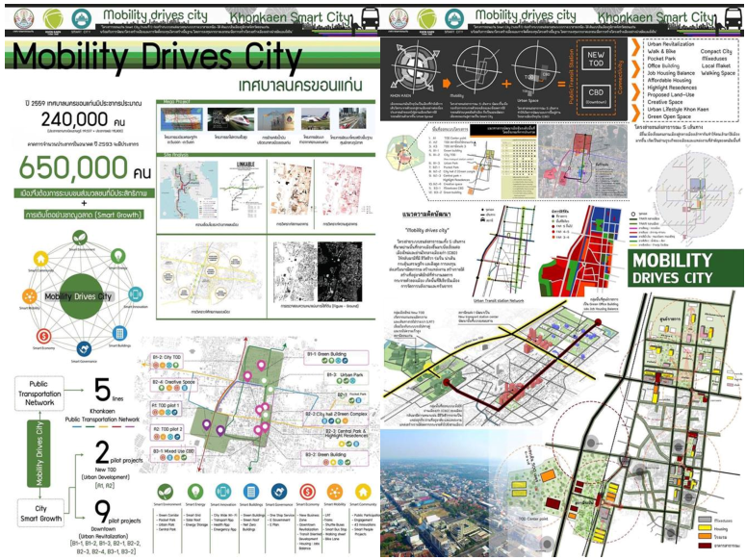Click the green MOBILITY DRIVES CITY banner
This screenshot has width=746, height=560.
[x=685, y=269]
